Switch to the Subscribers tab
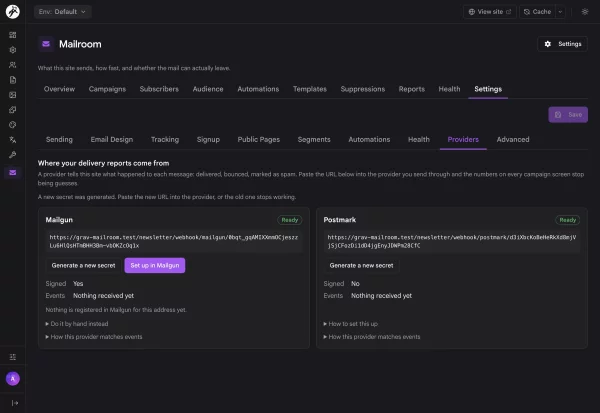The width and height of the screenshot is (600, 413). 159,89
